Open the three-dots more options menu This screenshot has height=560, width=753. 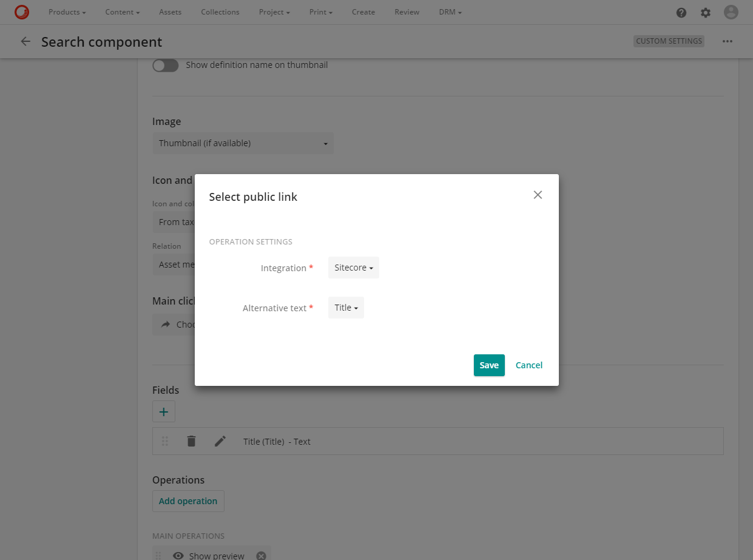point(728,41)
